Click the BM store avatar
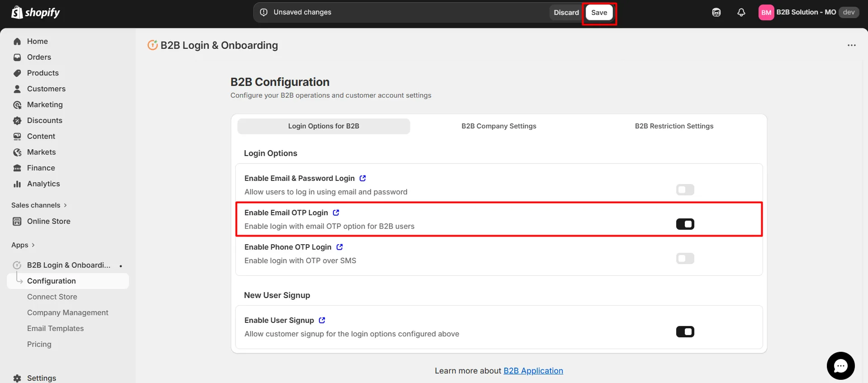The height and width of the screenshot is (383, 868). [766, 13]
